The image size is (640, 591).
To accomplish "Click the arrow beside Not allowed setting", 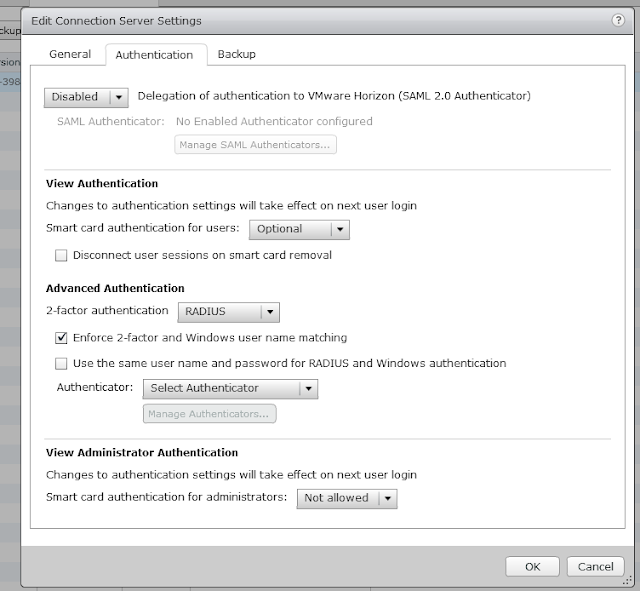I will point(387,498).
